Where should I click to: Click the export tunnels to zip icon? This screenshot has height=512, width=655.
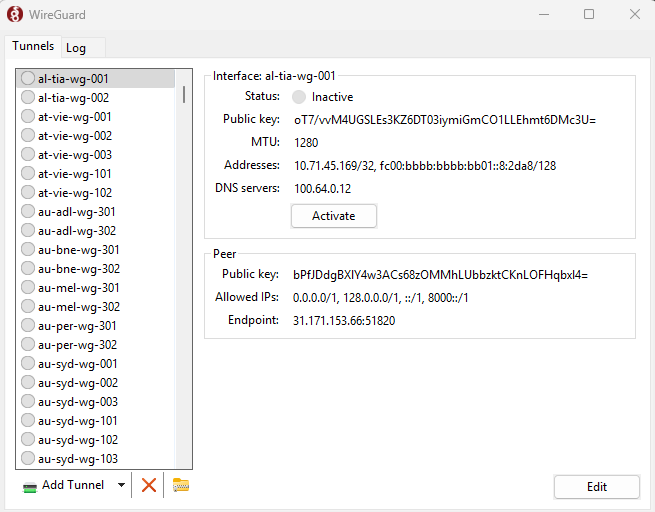click(x=181, y=485)
